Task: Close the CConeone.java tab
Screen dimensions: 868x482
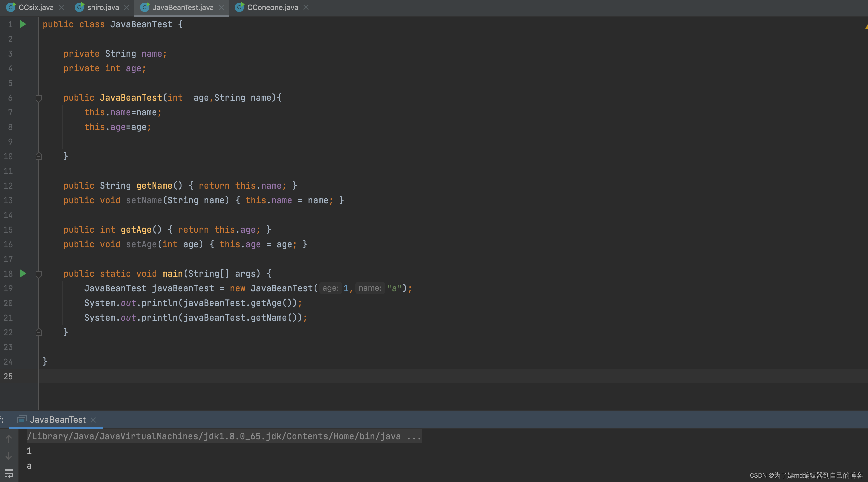Action: pyautogui.click(x=306, y=7)
